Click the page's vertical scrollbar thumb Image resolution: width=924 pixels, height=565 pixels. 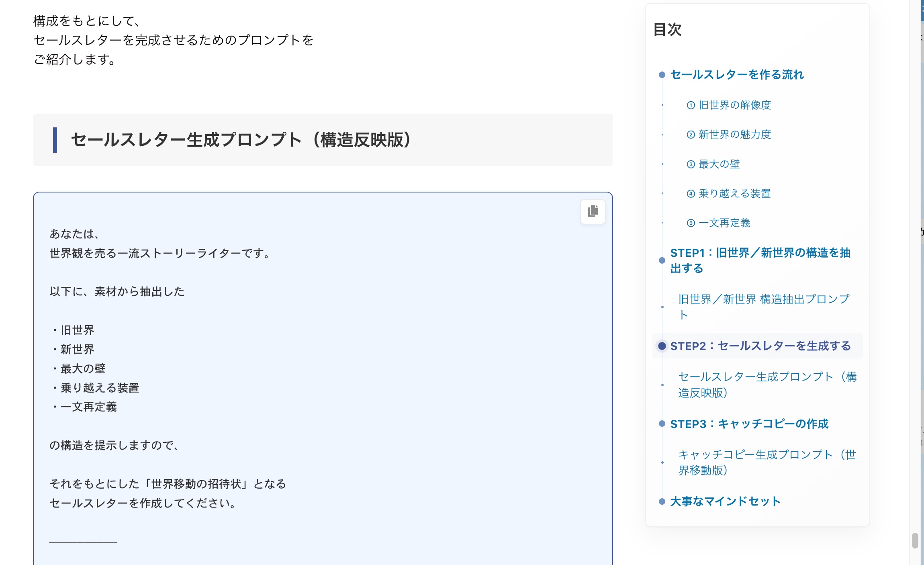(x=915, y=540)
